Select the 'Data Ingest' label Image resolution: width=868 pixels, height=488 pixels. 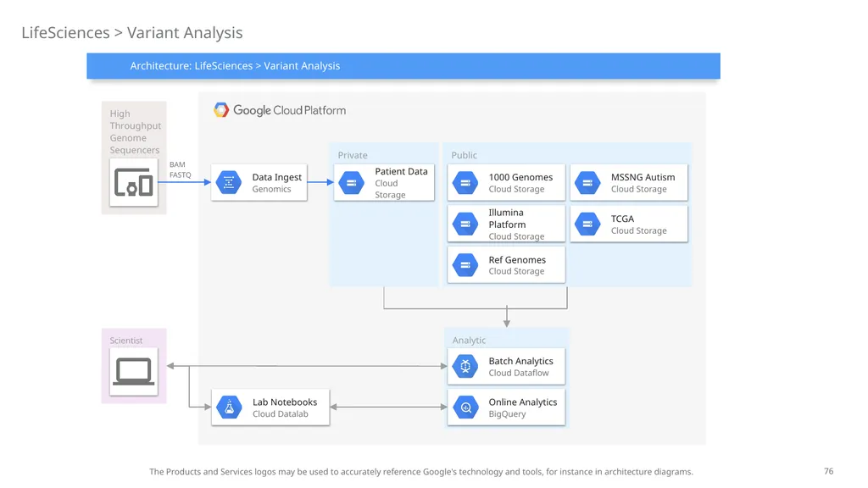(277, 177)
